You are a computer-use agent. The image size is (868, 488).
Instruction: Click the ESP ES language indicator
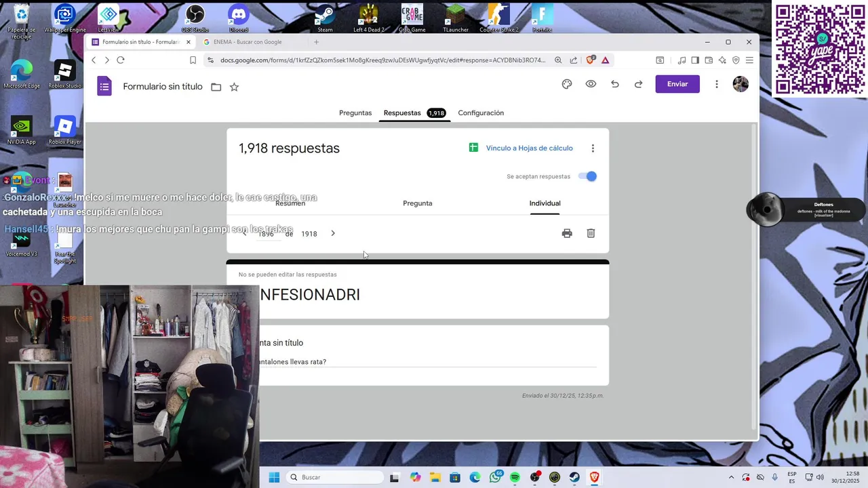click(792, 477)
